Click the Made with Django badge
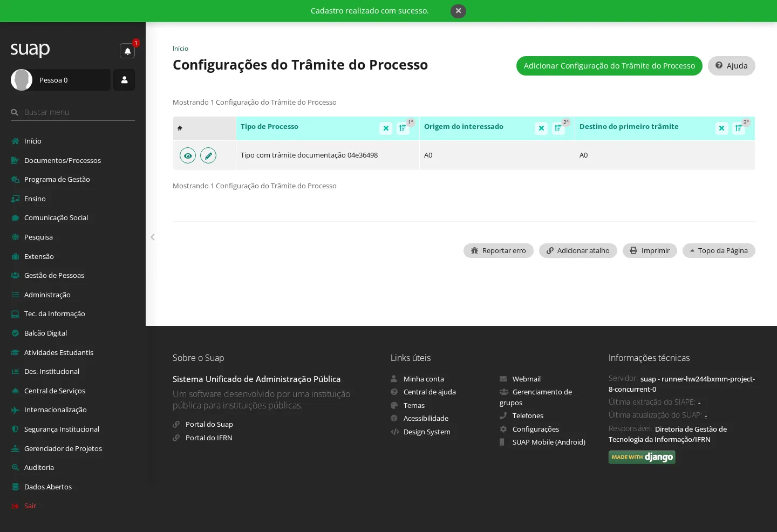The width and height of the screenshot is (777, 532). (642, 457)
